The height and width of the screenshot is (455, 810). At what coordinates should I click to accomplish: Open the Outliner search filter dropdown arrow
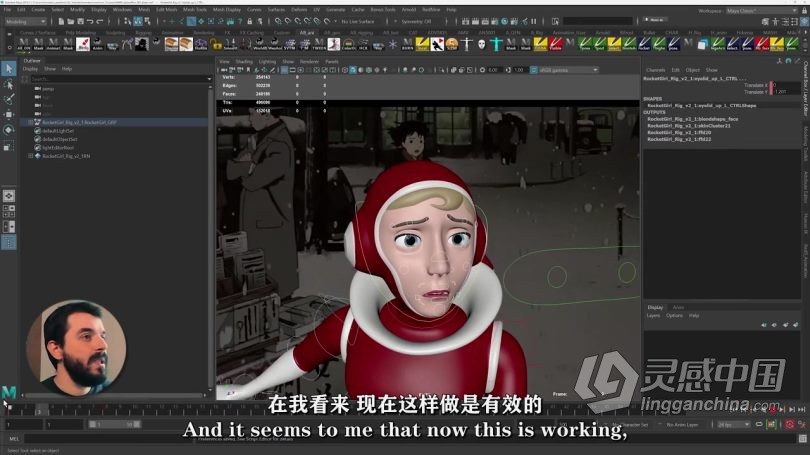click(x=209, y=79)
